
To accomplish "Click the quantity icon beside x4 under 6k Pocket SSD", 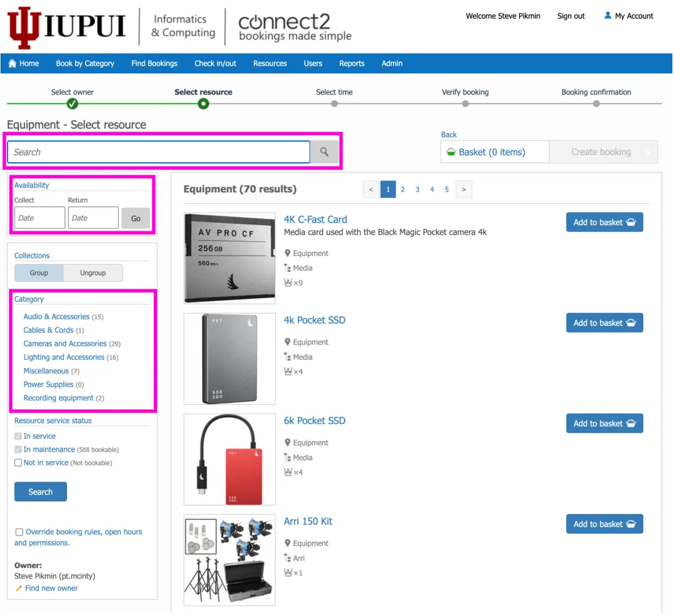I will [287, 473].
